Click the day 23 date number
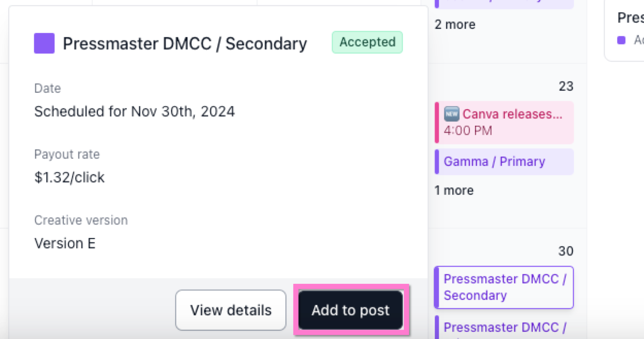The height and width of the screenshot is (339, 644). 566,87
